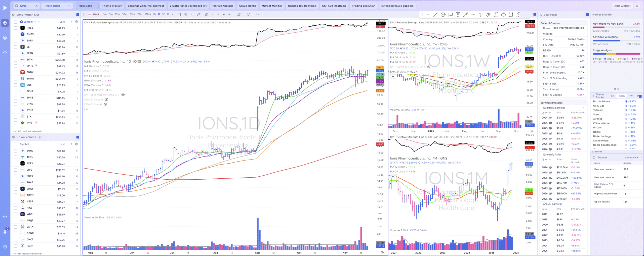
Task: Collapse the Quarterly Earnings section
Action: pyautogui.click(x=583, y=108)
